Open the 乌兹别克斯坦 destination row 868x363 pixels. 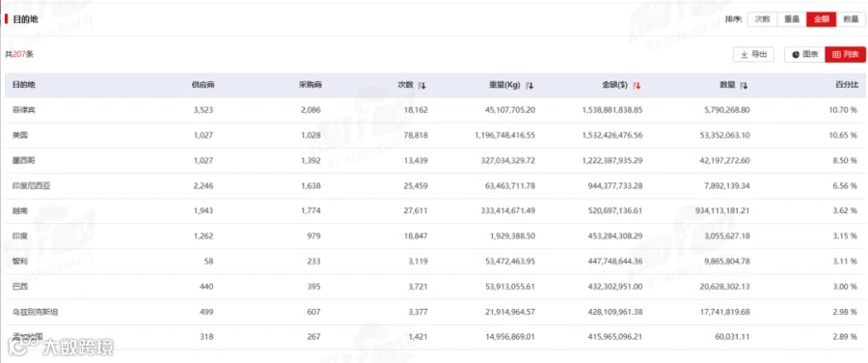434,312
